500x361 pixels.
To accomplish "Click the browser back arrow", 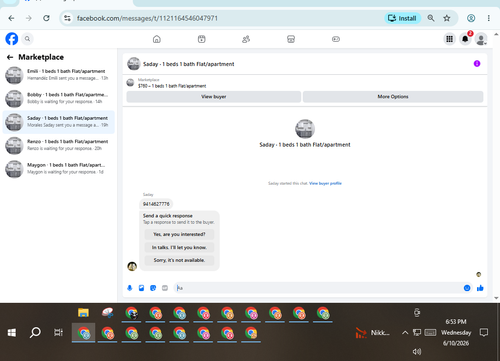I will 11,18.
